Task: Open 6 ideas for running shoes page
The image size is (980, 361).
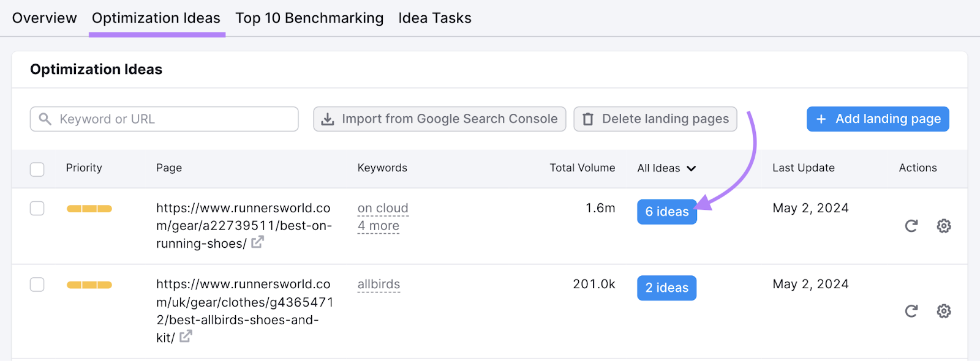Action: (667, 212)
